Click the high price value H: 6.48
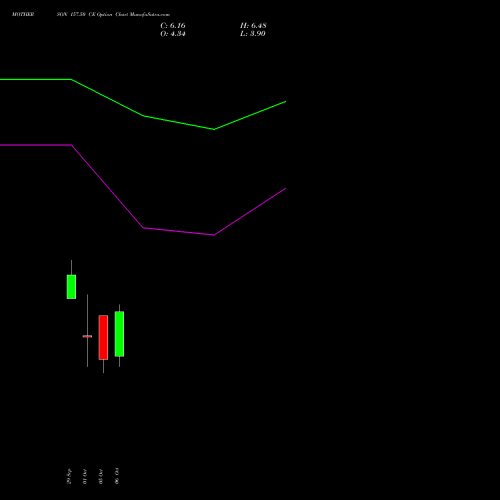The width and height of the screenshot is (500, 500). point(253,26)
